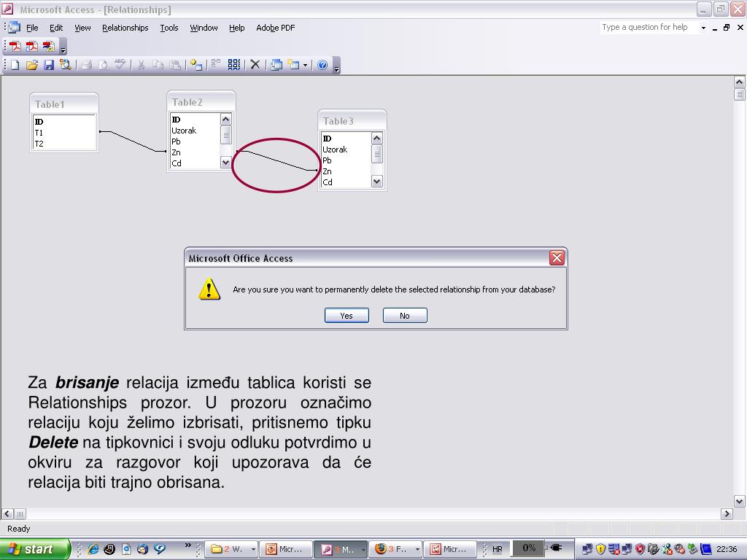Click the Convert to Adobe PDF icon
The width and height of the screenshot is (747, 560).
click(x=15, y=46)
